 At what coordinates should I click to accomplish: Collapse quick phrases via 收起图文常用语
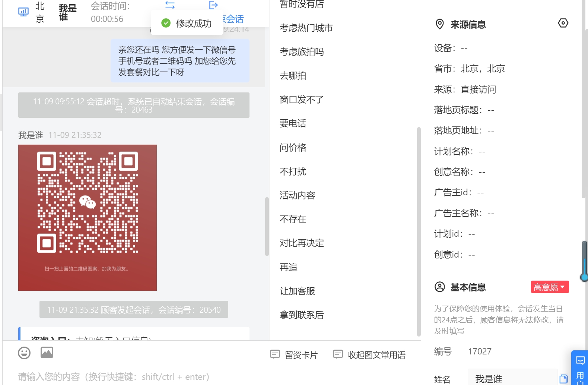(369, 354)
